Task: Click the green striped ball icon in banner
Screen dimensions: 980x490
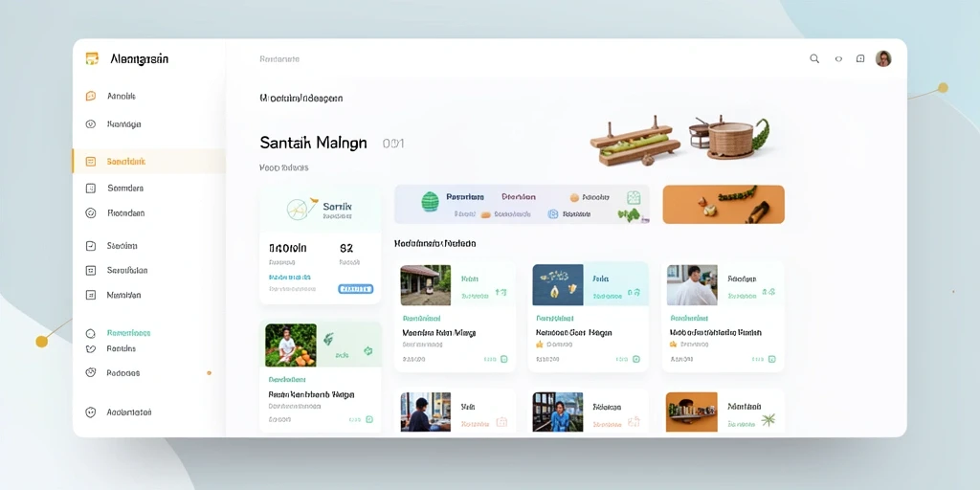Action: coord(430,201)
